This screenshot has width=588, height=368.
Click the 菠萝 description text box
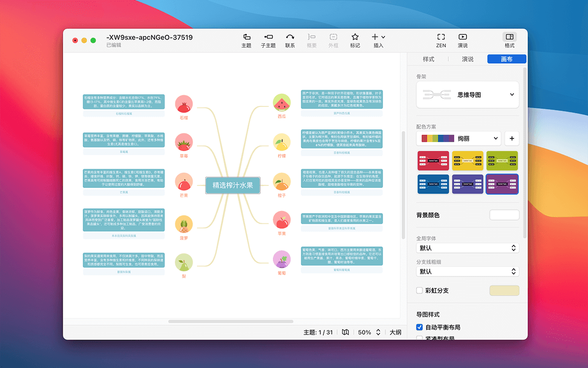(123, 220)
